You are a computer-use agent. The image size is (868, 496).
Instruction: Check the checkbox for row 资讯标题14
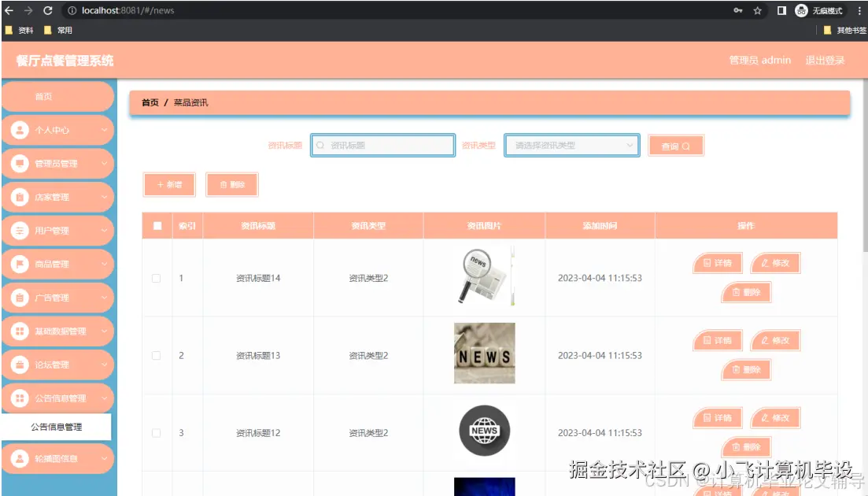coord(156,279)
